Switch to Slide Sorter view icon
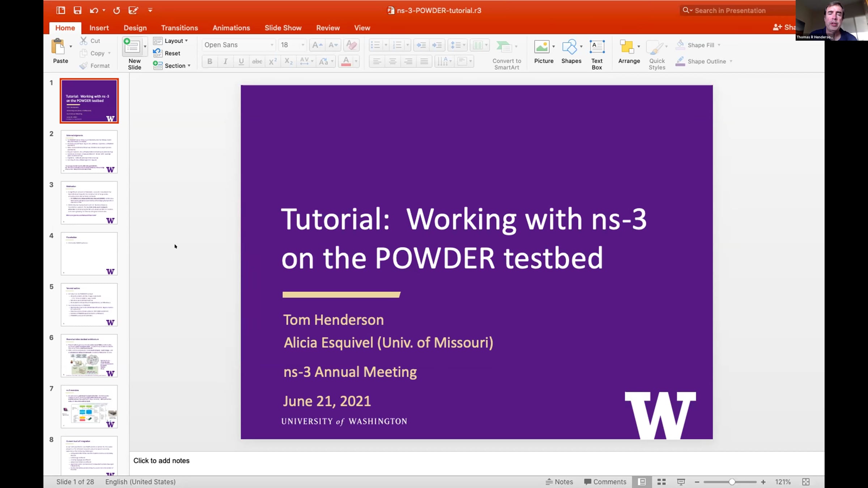 click(661, 482)
